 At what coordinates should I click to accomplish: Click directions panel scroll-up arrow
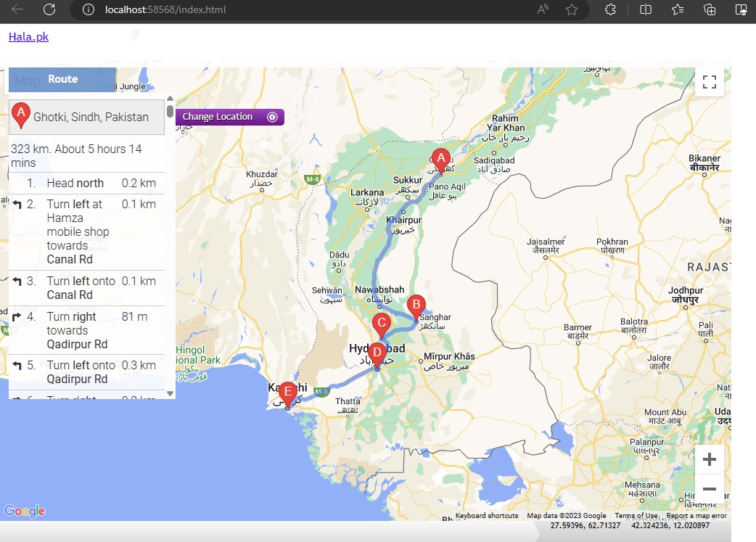point(170,99)
